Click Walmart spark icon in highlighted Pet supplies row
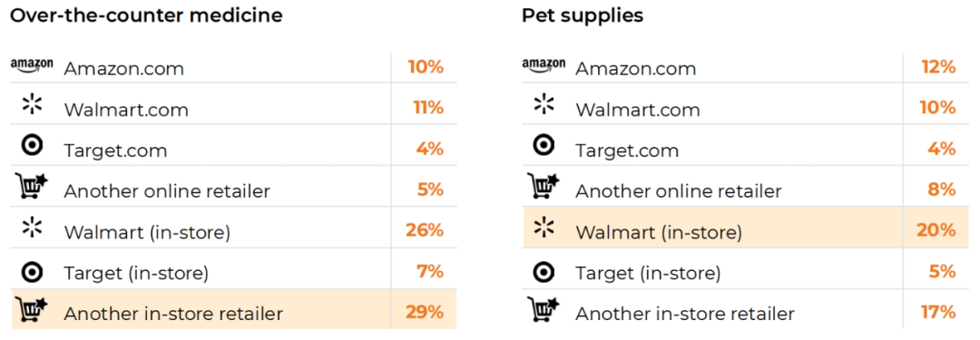The image size is (980, 340). click(544, 228)
